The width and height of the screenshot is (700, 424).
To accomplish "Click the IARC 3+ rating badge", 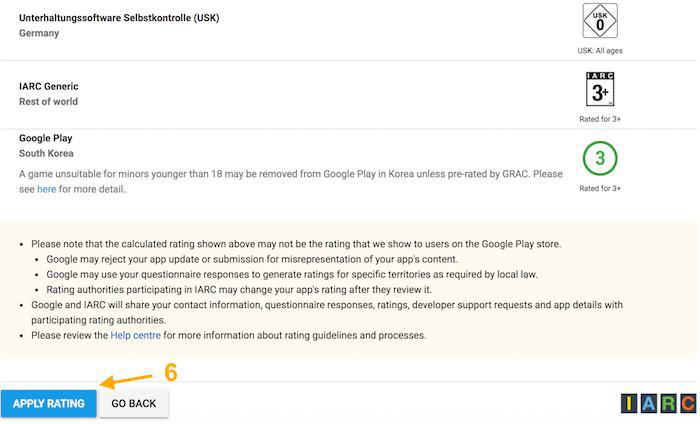I will tap(600, 90).
